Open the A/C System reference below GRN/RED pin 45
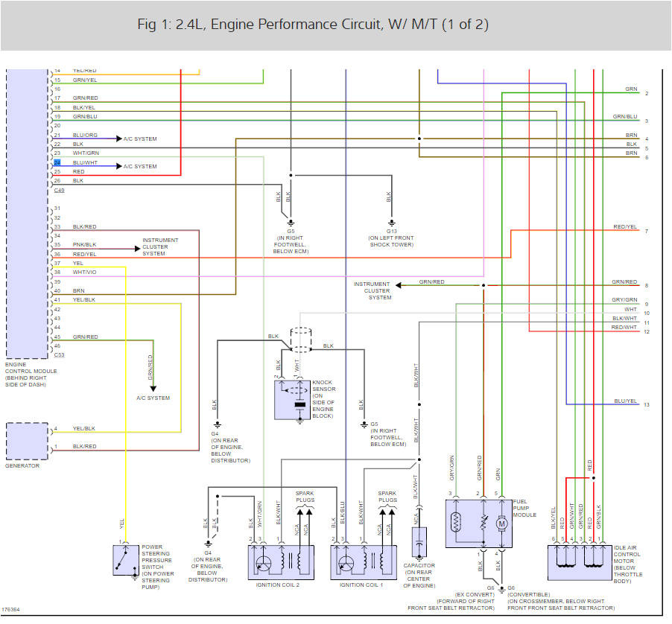The height and width of the screenshot is (624, 672). (153, 398)
